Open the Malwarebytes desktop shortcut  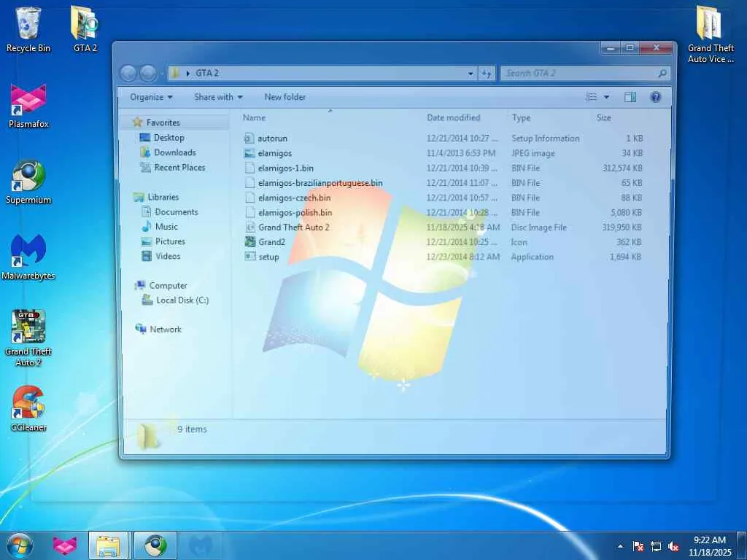coord(28,257)
